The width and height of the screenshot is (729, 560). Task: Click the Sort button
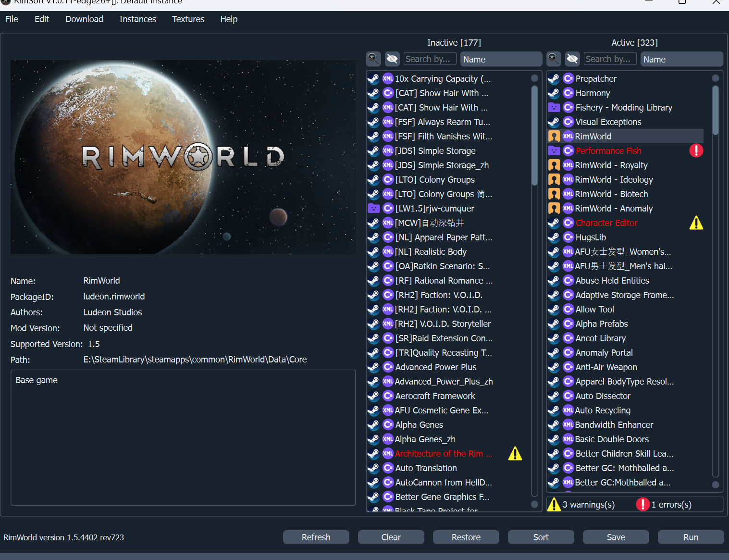[x=541, y=537]
